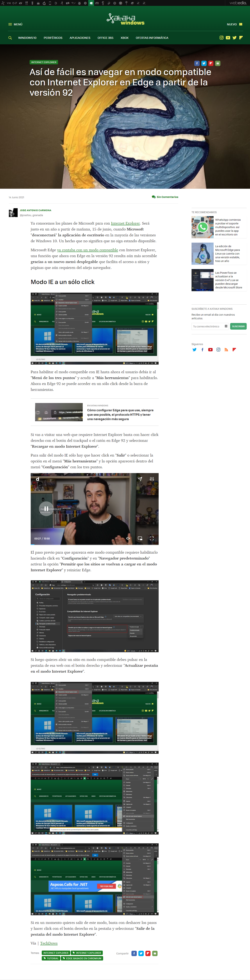250x980 pixels.
Task: Open the YouTube channel icon in the header
Action: point(228,38)
